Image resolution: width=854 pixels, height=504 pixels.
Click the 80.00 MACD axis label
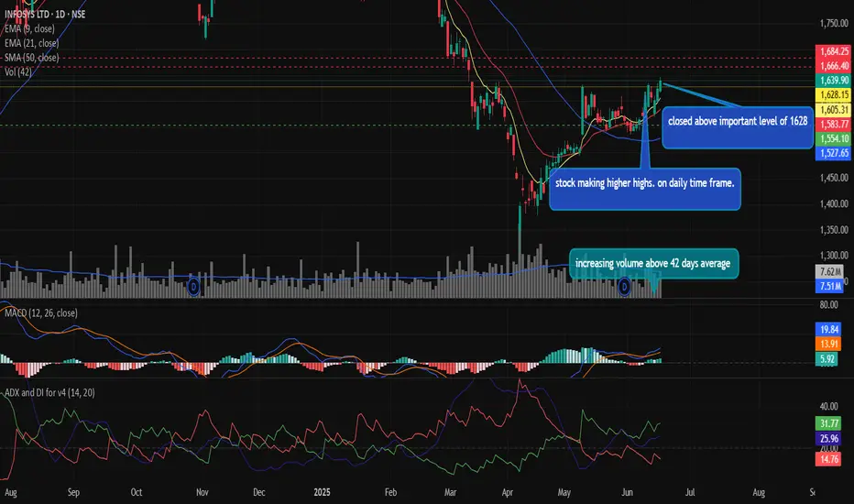pos(829,304)
